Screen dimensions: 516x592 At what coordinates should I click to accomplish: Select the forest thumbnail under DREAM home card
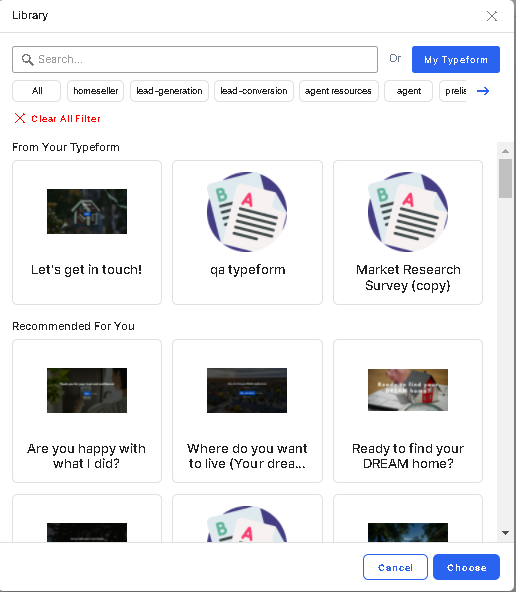[408, 532]
